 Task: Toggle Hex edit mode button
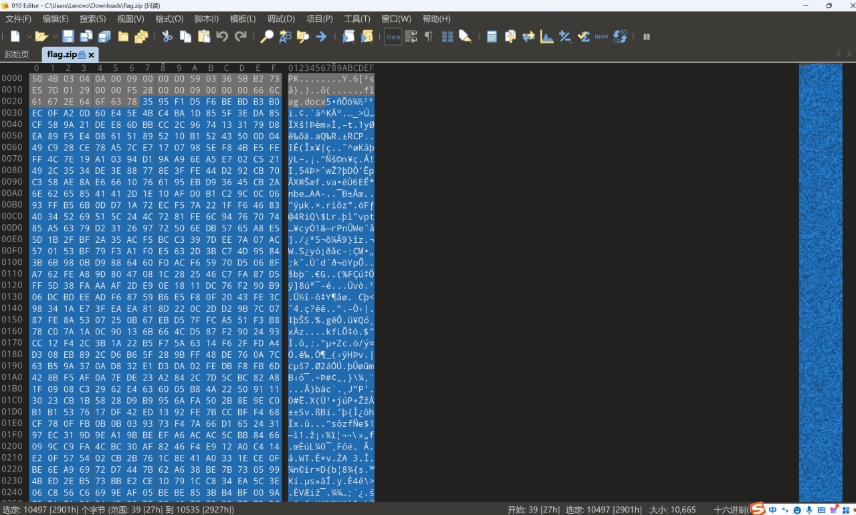[394, 37]
